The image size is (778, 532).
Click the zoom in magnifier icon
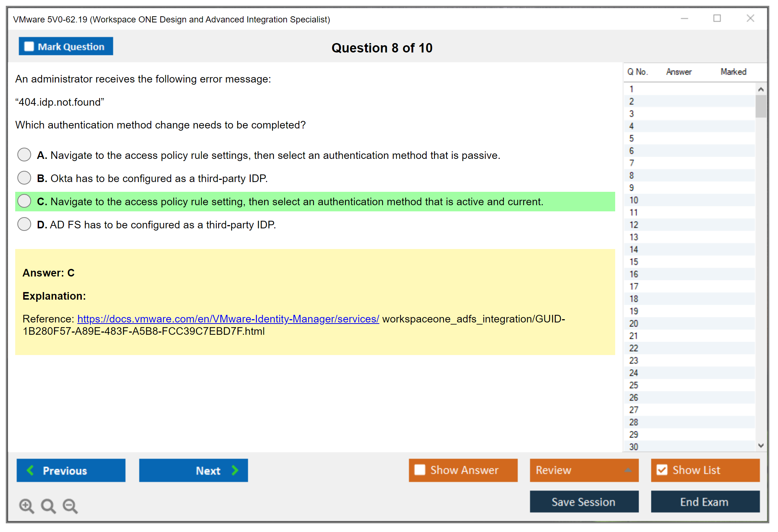(x=26, y=506)
